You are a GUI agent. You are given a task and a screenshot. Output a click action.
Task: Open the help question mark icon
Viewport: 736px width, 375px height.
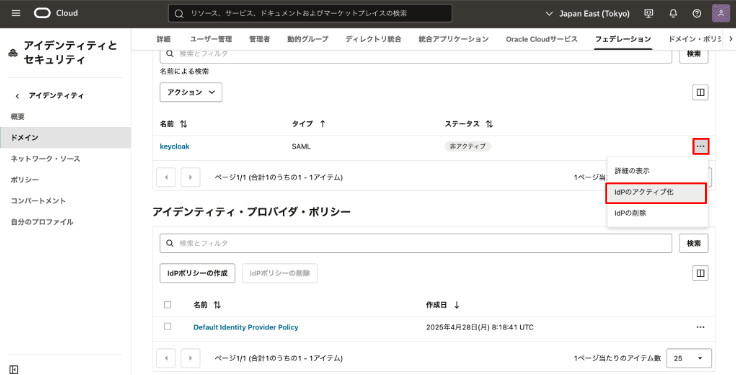pos(697,13)
